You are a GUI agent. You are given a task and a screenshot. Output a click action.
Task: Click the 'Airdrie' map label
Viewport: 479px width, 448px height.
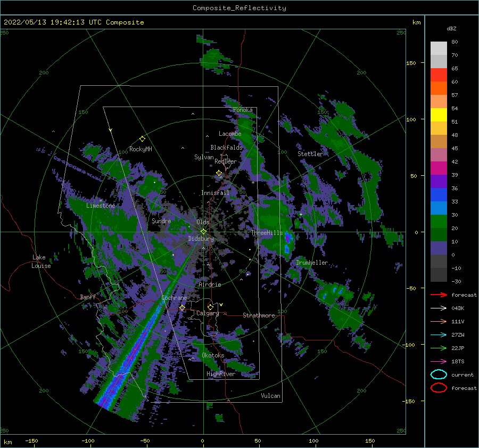pos(210,284)
